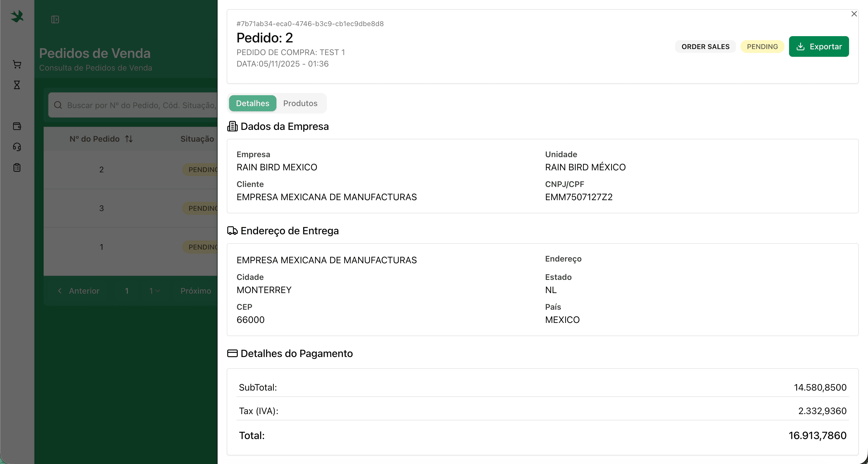The width and height of the screenshot is (868, 464).
Task: Open the shopping cart sidebar icon
Action: [x=17, y=64]
